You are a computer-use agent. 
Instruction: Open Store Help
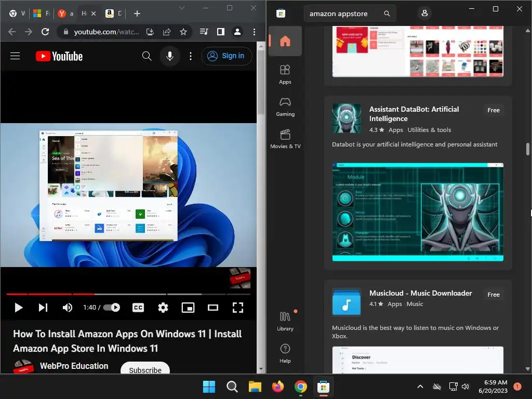285,353
